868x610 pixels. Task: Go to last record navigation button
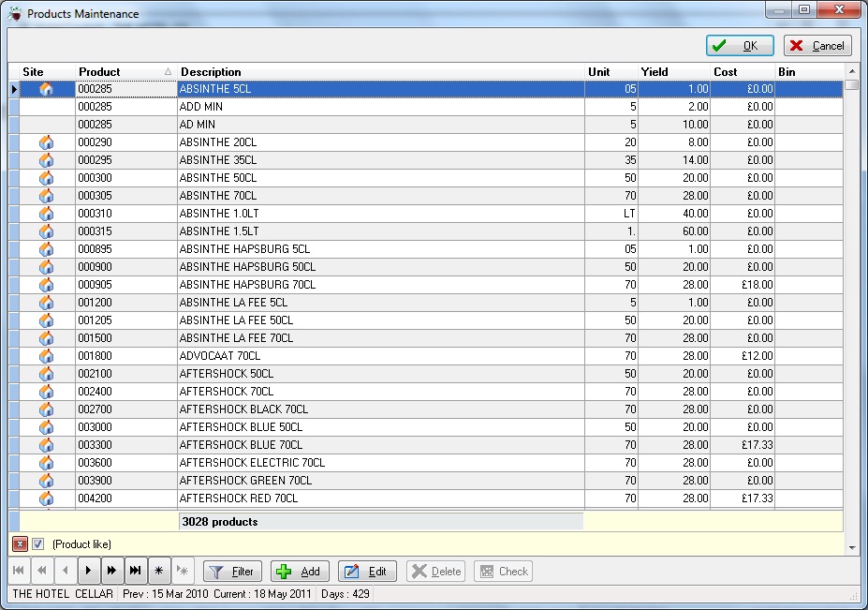(135, 571)
